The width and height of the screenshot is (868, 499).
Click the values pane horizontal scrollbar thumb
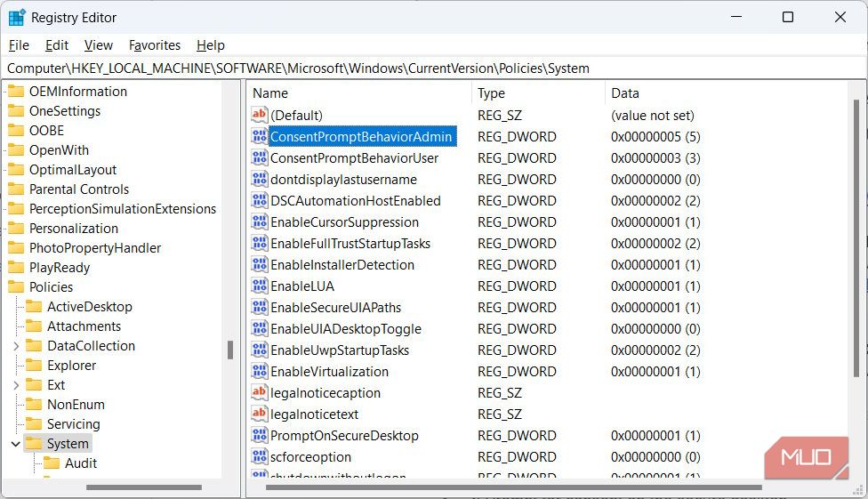coord(514,487)
